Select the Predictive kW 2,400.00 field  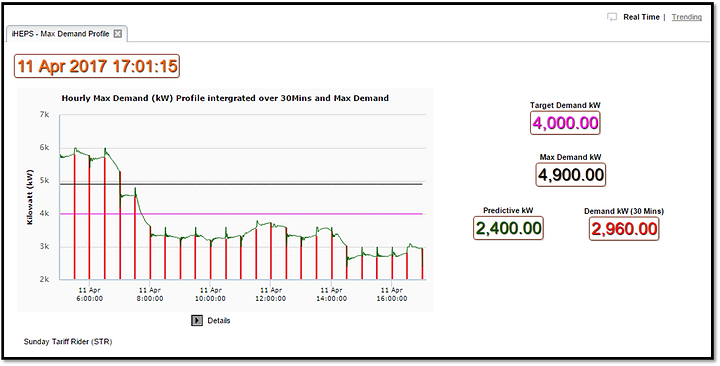pyautogui.click(x=508, y=228)
